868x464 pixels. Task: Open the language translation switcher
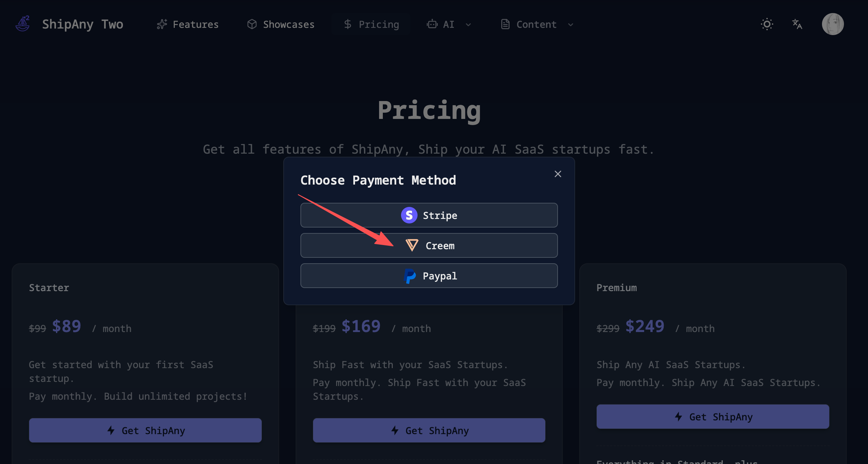tap(797, 24)
